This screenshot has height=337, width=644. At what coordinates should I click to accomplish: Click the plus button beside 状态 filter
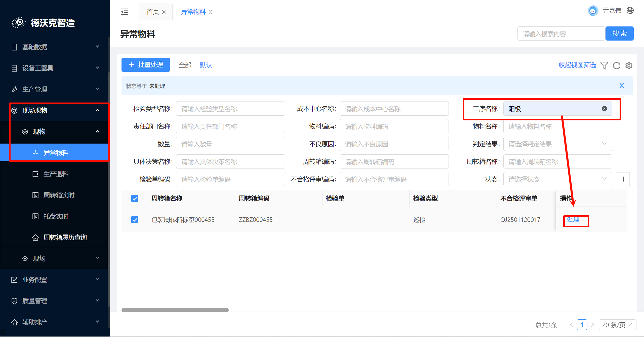(623, 179)
